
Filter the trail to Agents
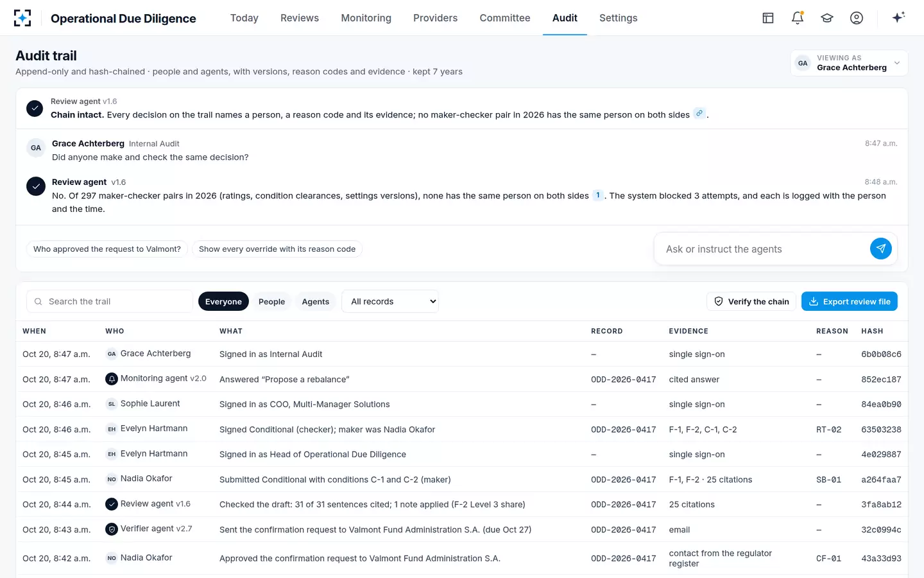click(x=315, y=301)
